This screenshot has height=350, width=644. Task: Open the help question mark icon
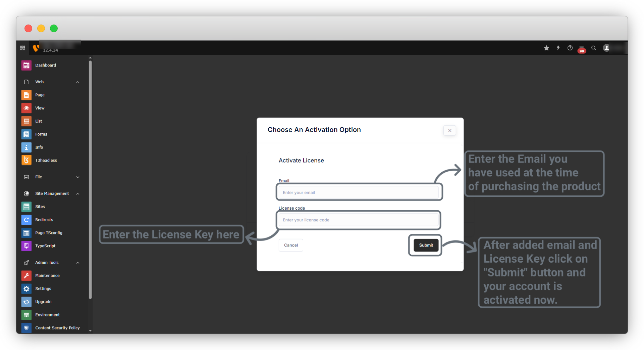(570, 48)
